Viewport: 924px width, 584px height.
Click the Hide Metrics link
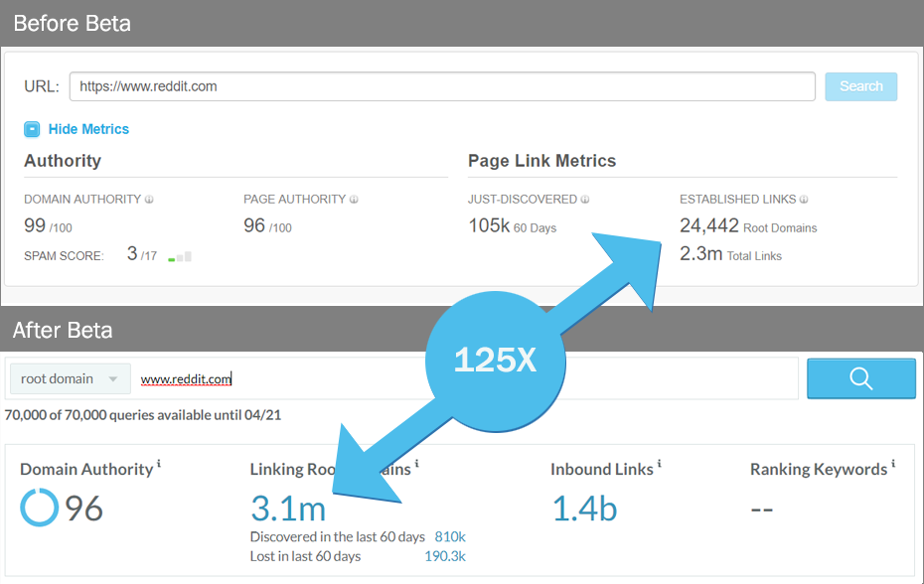click(x=88, y=129)
